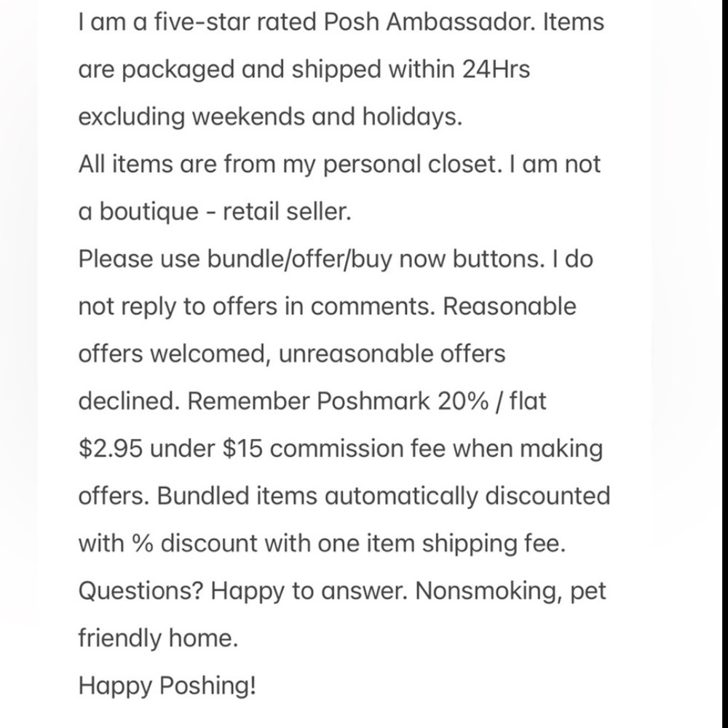Click the 'Happy Poshing!' closing line
728x728 pixels.
pos(167,685)
